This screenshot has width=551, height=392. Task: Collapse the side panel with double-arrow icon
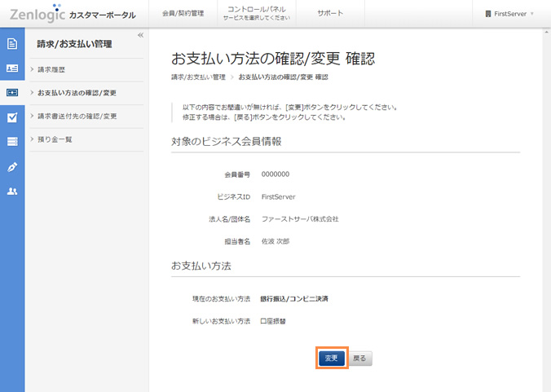click(140, 35)
